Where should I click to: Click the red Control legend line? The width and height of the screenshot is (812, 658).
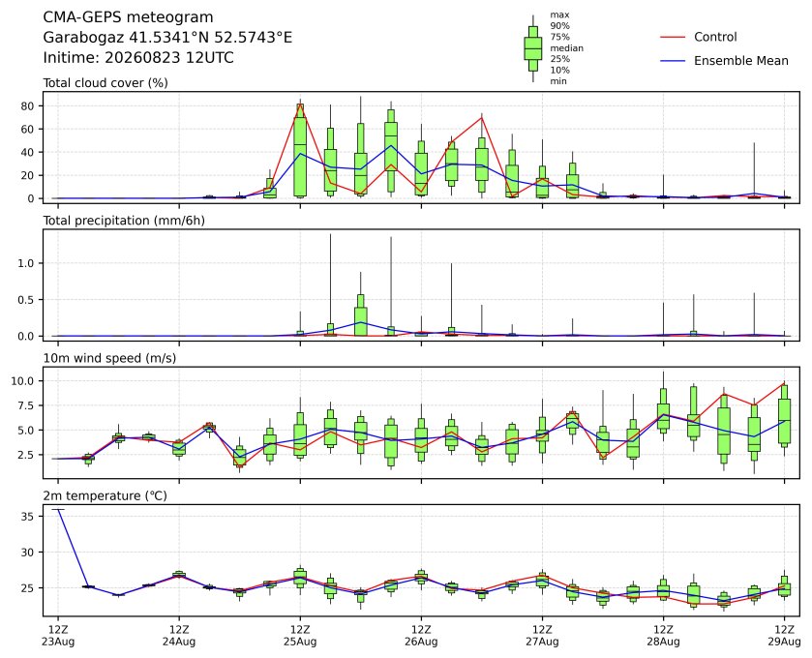pyautogui.click(x=673, y=38)
